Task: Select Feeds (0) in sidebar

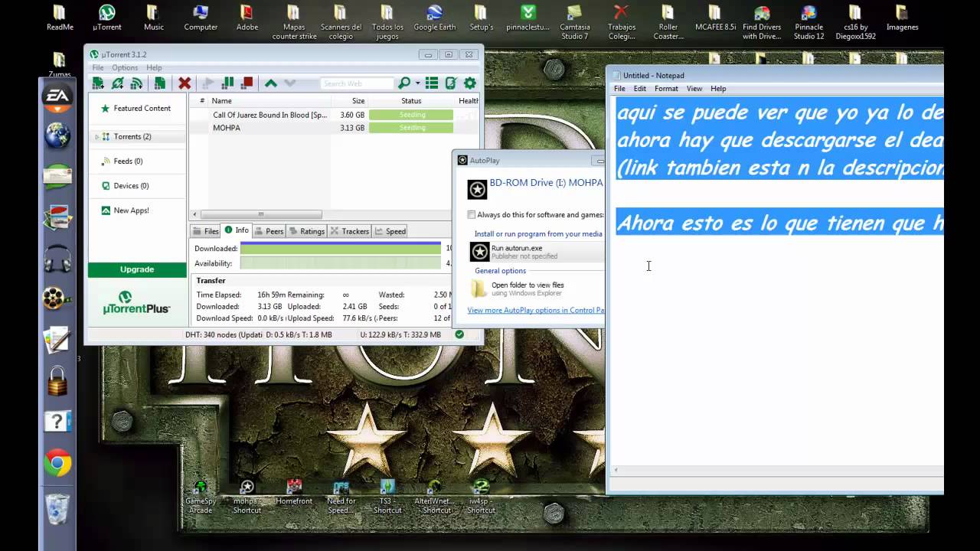Action: coord(137,161)
